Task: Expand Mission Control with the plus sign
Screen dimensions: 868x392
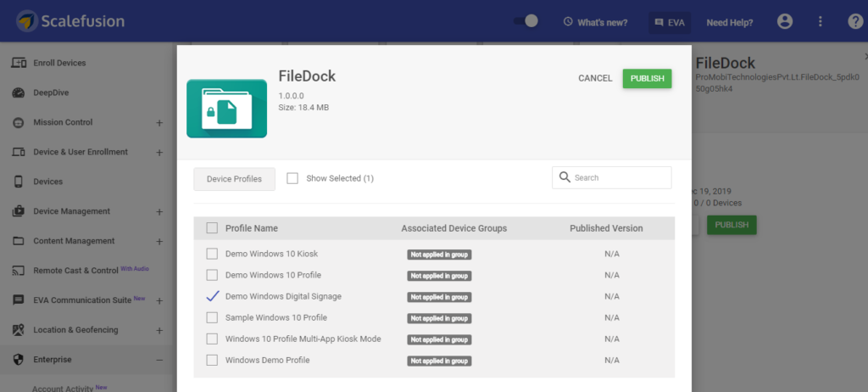Action: click(159, 122)
